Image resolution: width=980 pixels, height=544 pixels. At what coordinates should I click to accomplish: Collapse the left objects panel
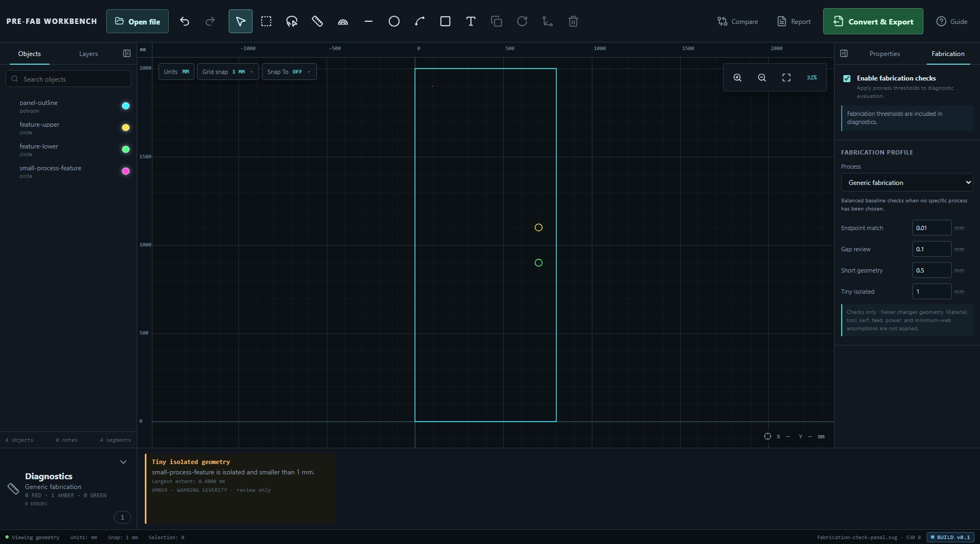coord(127,53)
